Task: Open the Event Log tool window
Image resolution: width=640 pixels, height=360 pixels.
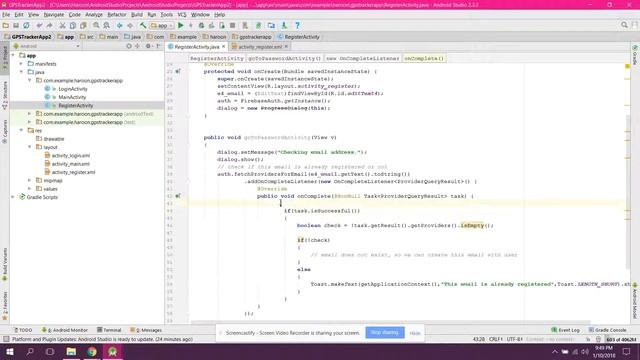Action: [565, 330]
